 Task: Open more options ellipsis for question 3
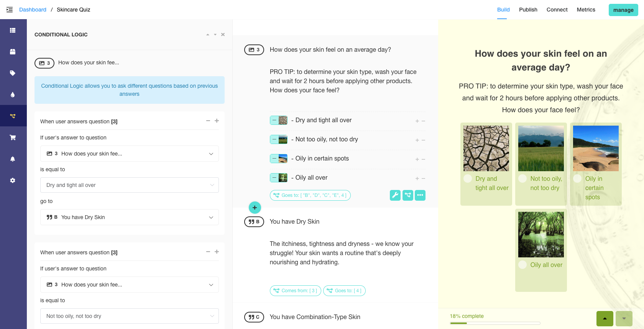coord(420,195)
